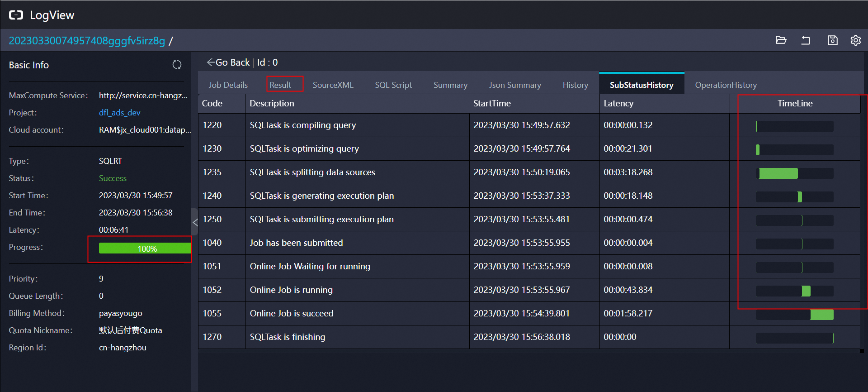Click latency value 00:01:58.217
Screen dimensions: 868x392
[628, 314]
